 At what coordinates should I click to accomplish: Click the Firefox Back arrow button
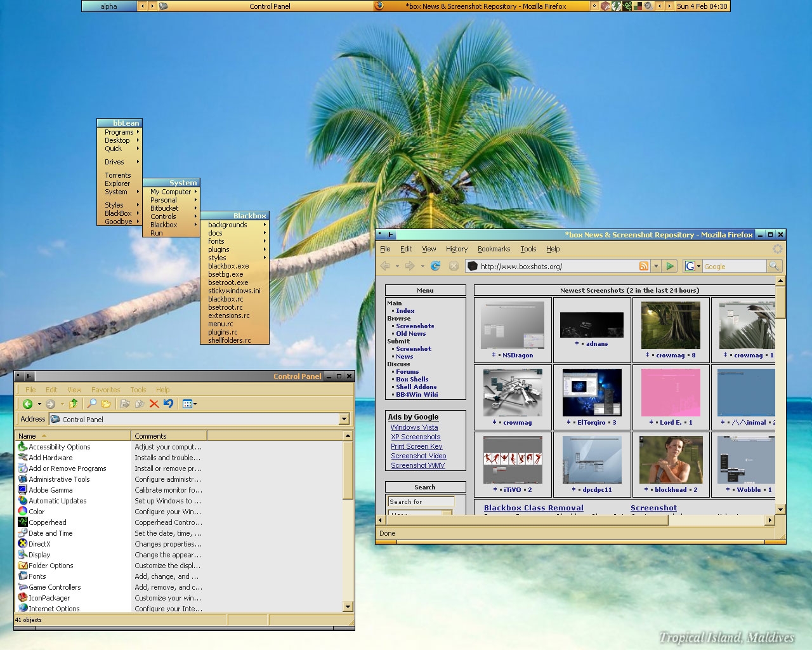(x=385, y=266)
